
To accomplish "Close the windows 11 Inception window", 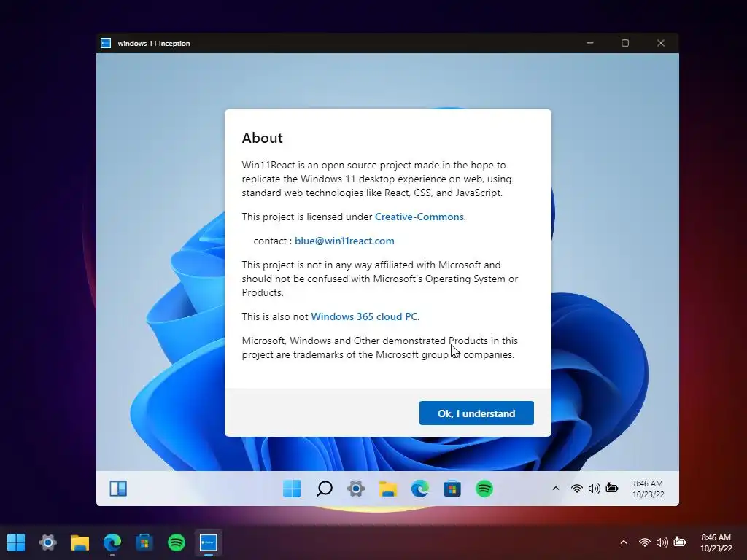I will click(x=661, y=43).
